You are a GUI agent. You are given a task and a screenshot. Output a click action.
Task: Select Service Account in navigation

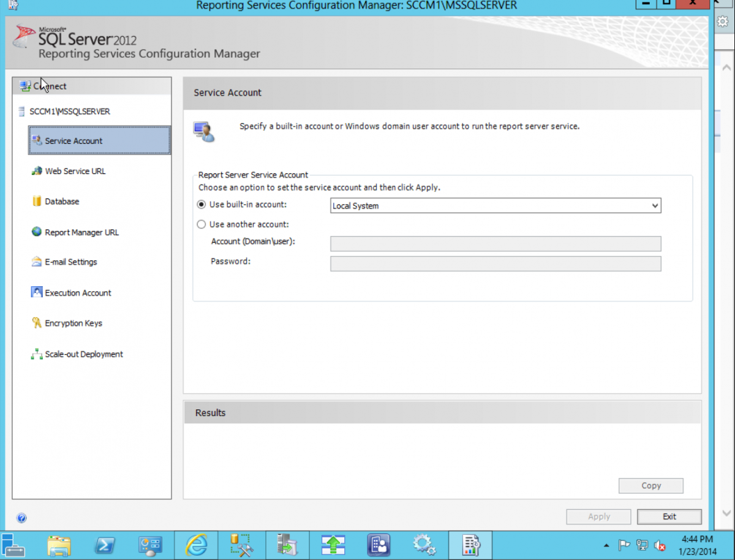(x=73, y=141)
